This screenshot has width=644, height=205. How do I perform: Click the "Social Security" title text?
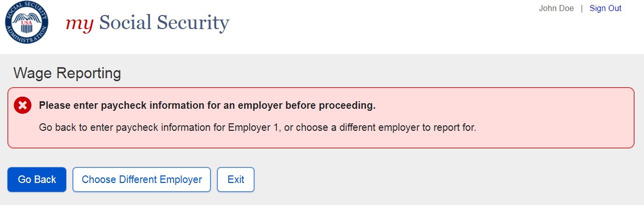pos(164,23)
